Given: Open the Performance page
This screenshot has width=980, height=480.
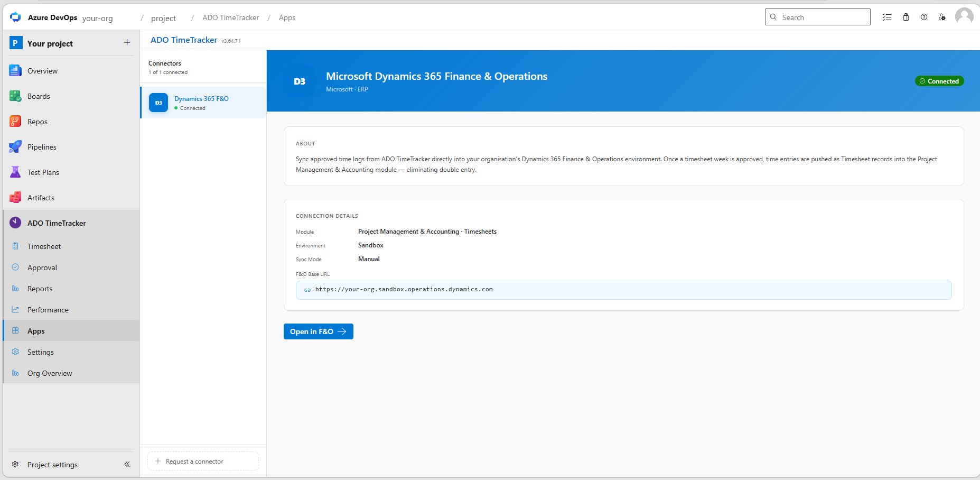Looking at the screenshot, I should tap(71, 310).
